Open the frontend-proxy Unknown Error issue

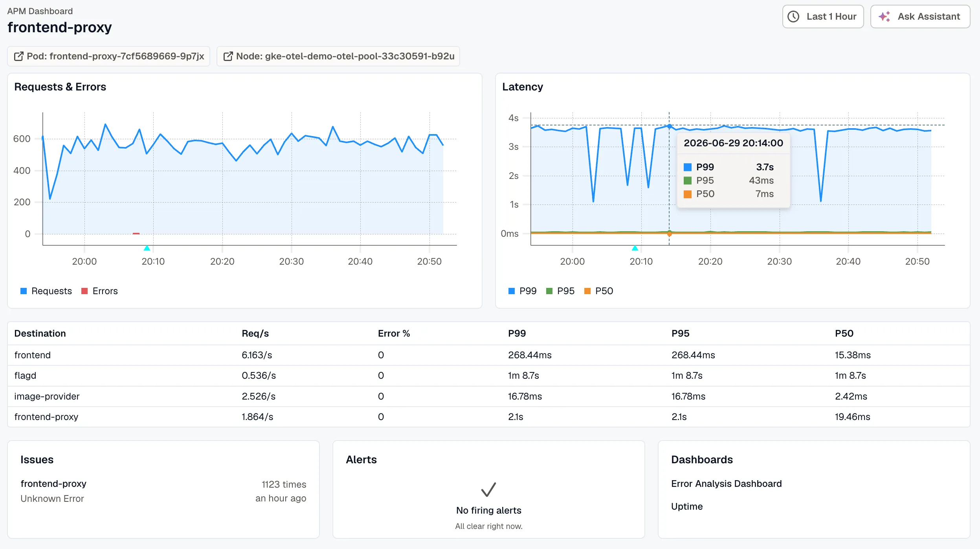point(163,491)
